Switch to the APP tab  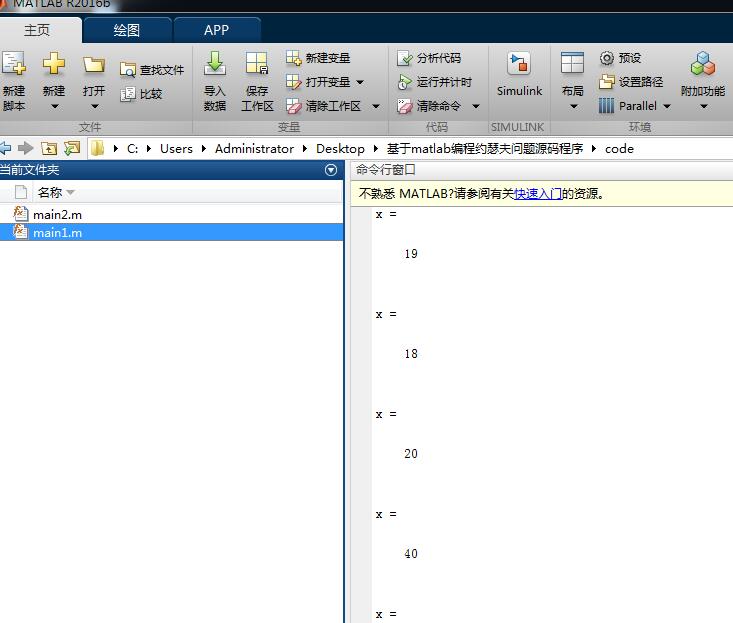216,30
